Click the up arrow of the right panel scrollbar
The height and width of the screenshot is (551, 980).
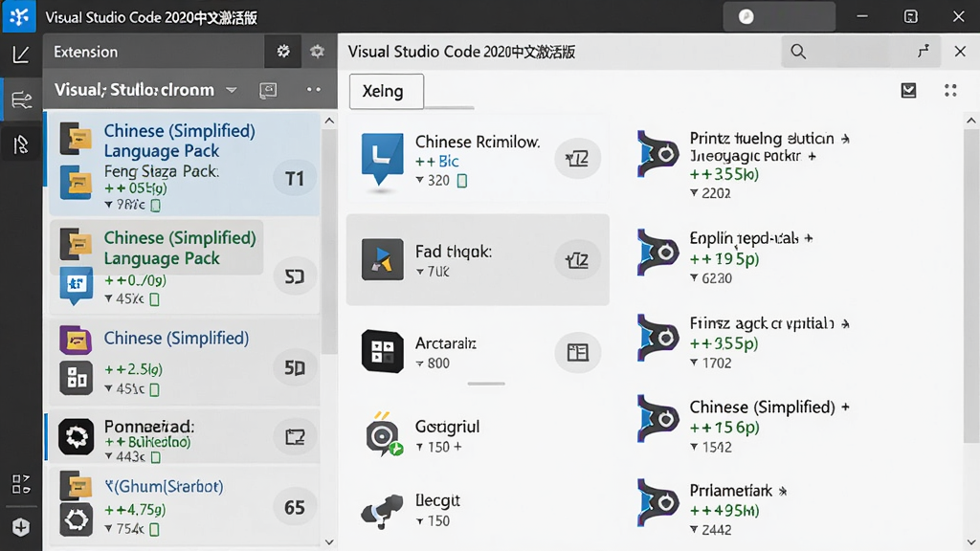point(971,121)
